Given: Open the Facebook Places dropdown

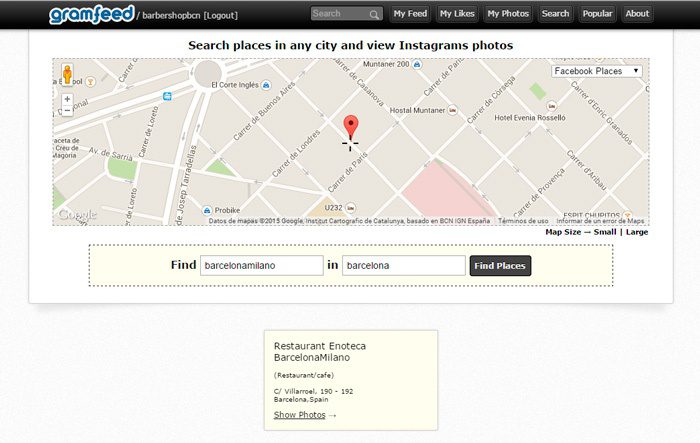Looking at the screenshot, I should tap(597, 71).
